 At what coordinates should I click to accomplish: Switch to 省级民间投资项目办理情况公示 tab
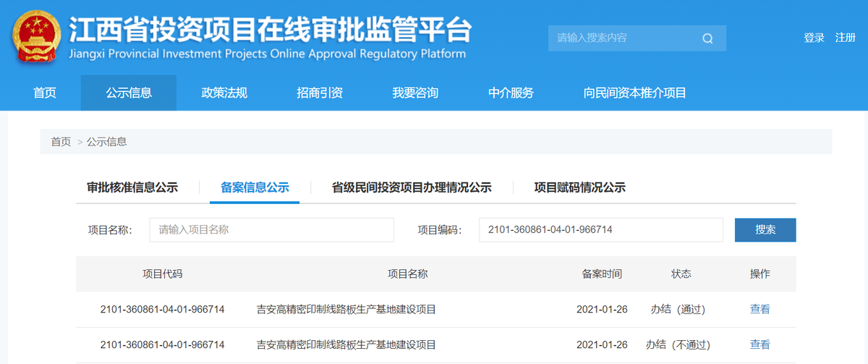412,187
